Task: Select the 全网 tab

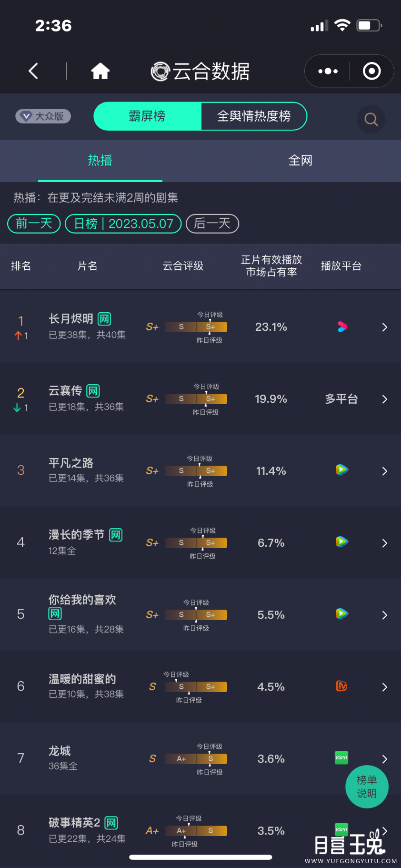Action: 300,161
